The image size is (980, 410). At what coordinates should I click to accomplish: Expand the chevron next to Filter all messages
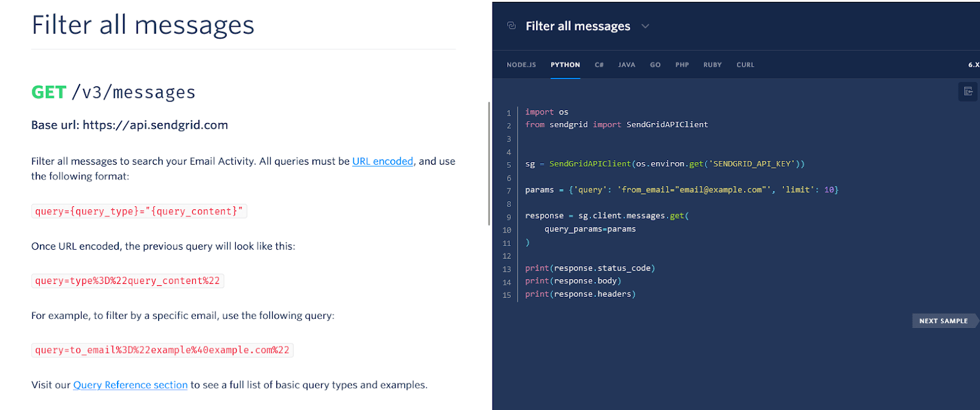(645, 26)
